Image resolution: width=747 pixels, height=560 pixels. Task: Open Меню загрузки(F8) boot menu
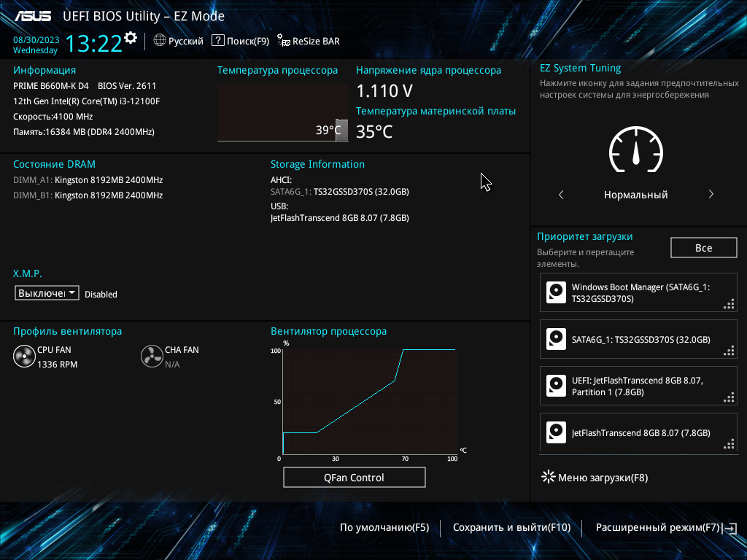pos(595,477)
